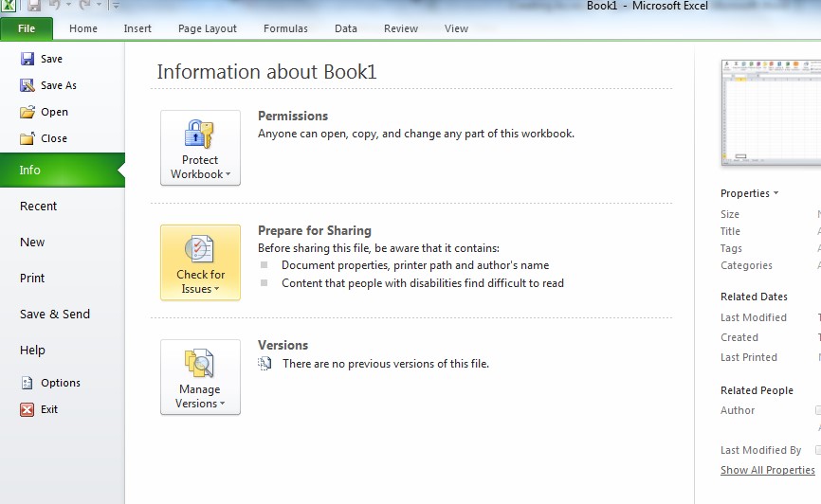Choose Save As in the sidebar
Image resolution: width=821 pixels, height=504 pixels.
(x=48, y=85)
